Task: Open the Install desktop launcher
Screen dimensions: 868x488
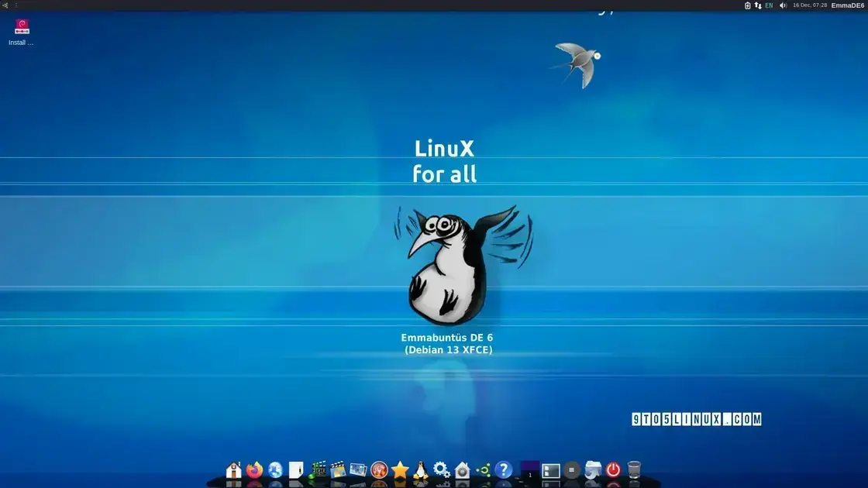Action: click(22, 32)
